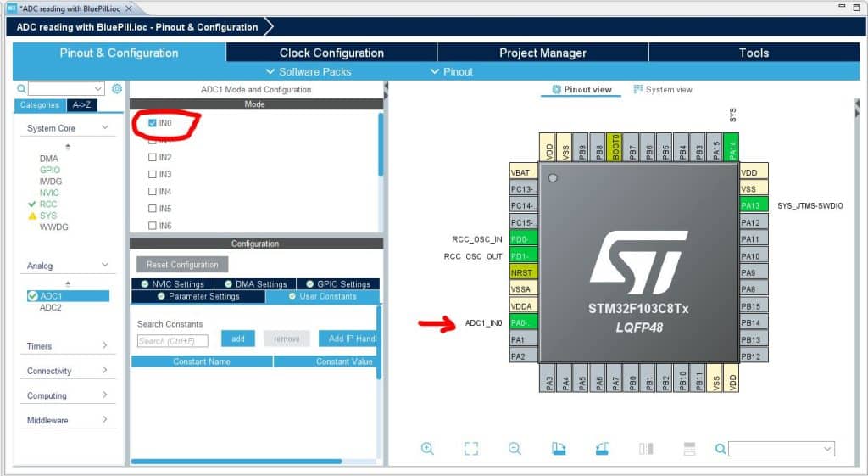The width and height of the screenshot is (868, 476).
Task: Open the category settings gear icon
Action: (x=117, y=88)
